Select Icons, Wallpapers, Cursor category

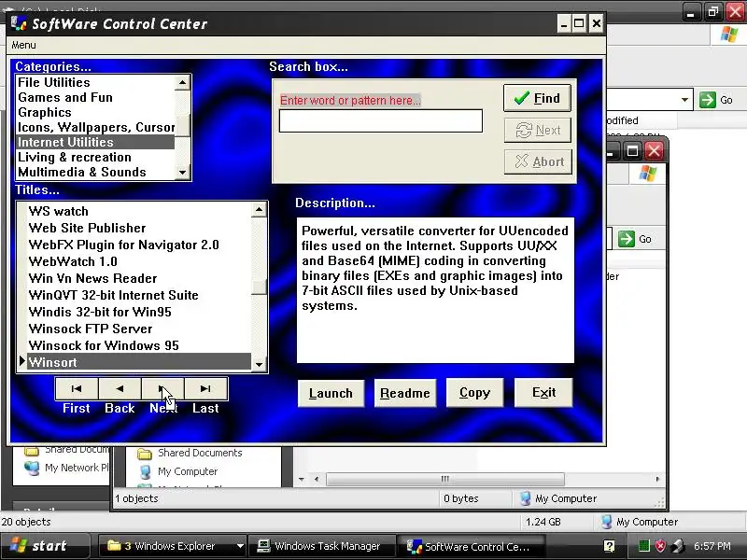point(95,127)
